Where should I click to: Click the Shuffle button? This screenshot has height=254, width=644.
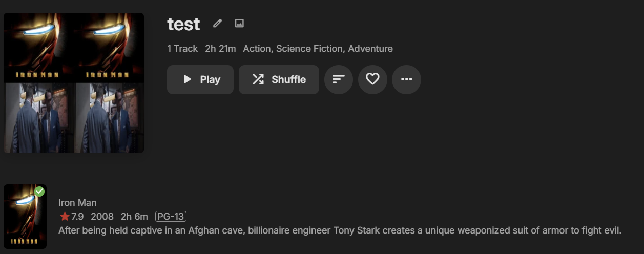279,79
